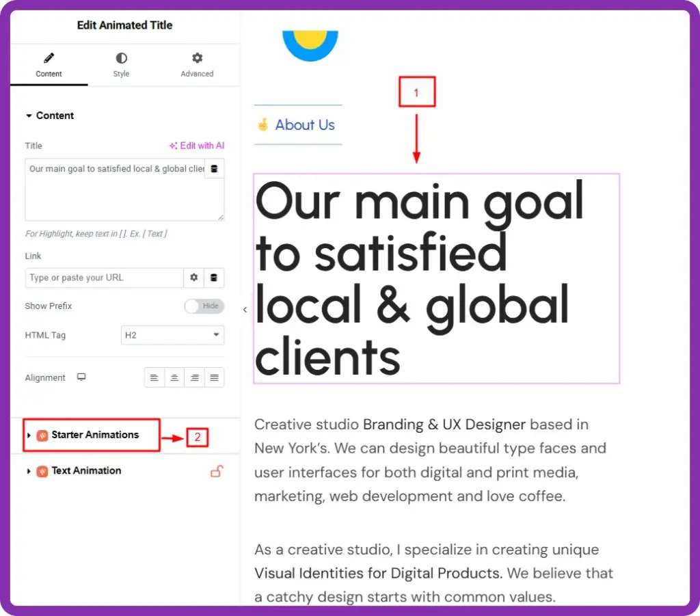700x616 pixels.
Task: Click the Link URL input field
Action: tap(104, 278)
